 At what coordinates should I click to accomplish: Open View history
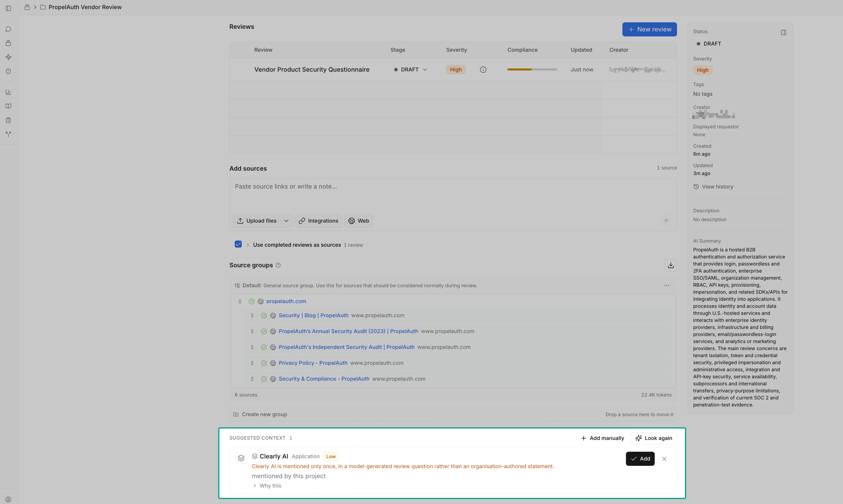click(x=713, y=187)
